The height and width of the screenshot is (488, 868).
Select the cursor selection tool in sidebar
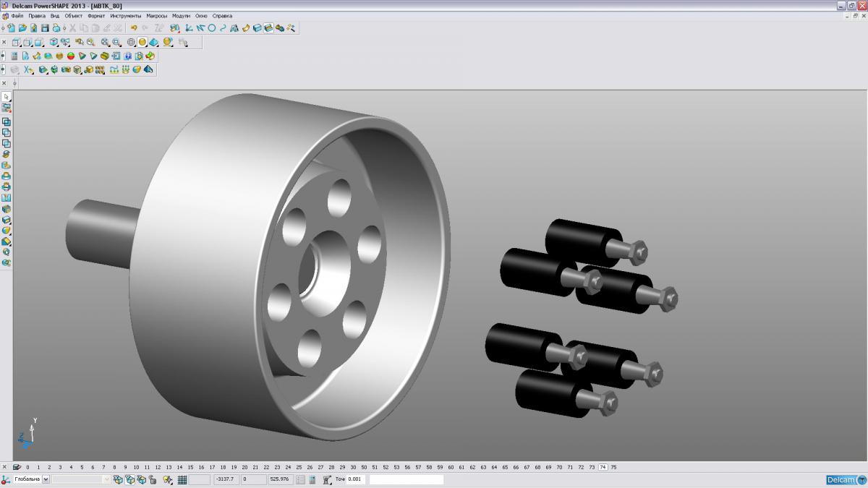pyautogui.click(x=7, y=96)
